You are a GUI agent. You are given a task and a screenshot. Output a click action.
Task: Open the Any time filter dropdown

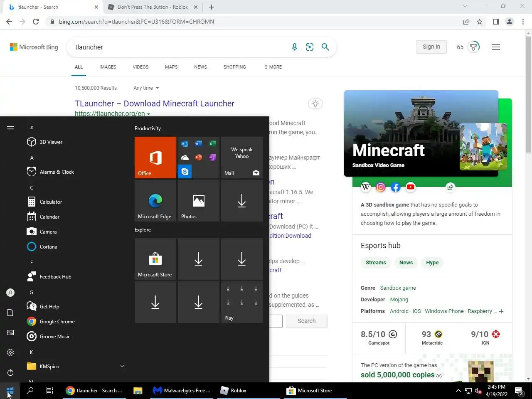point(146,88)
